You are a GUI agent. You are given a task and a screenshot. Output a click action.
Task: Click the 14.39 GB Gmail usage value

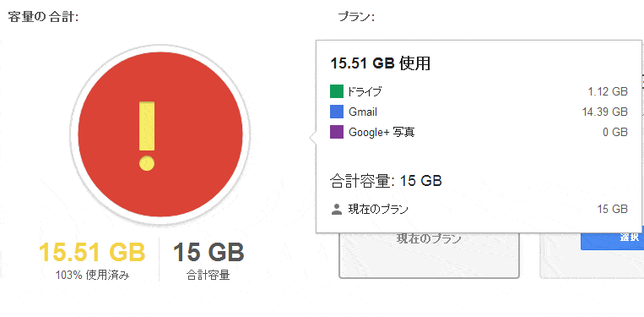pyautogui.click(x=604, y=112)
